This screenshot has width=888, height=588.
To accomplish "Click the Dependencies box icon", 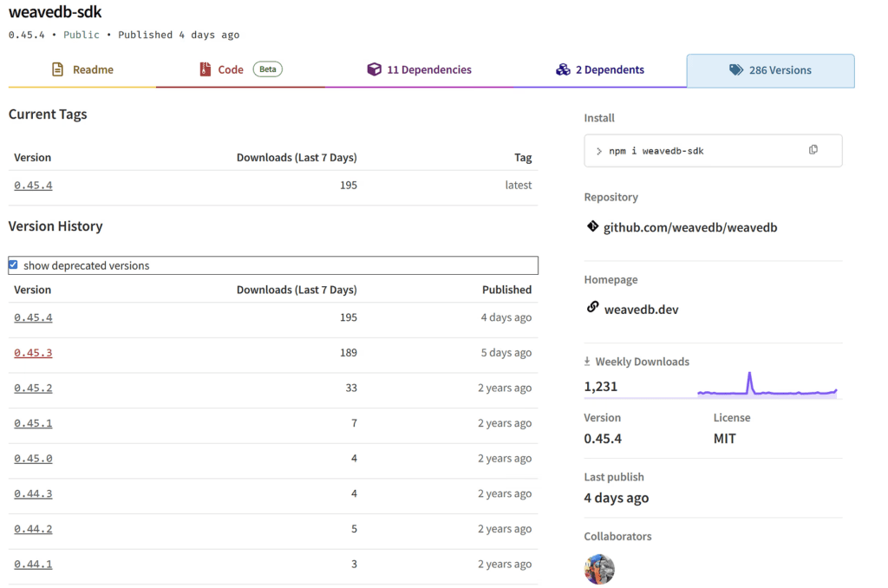I will 375,69.
